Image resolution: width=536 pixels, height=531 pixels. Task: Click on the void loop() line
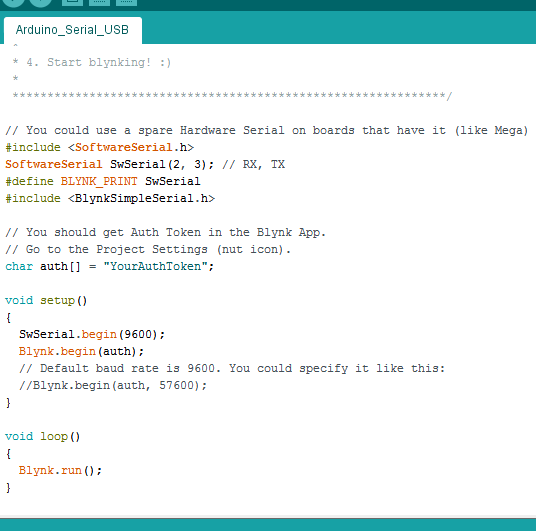42,437
